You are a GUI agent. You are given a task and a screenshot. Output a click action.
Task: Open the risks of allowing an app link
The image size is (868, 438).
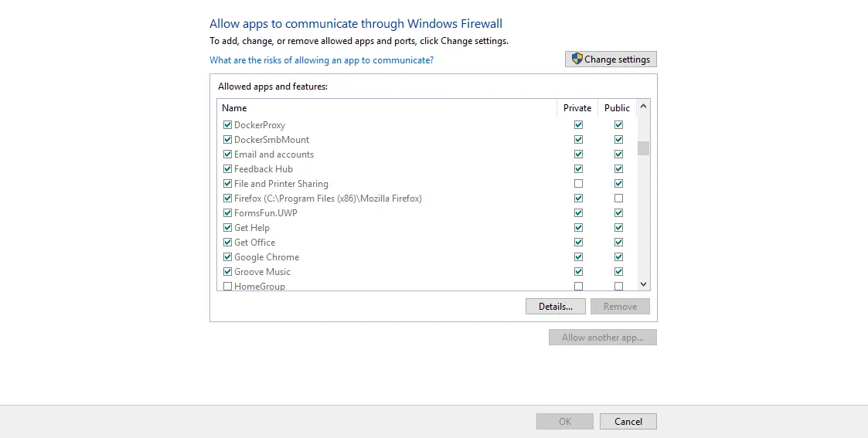pyautogui.click(x=322, y=59)
